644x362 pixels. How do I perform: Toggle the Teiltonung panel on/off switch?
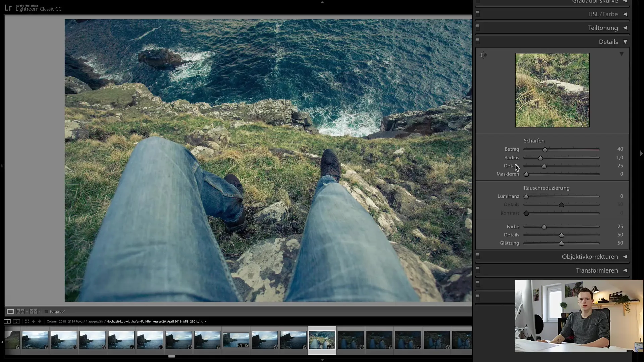478,27
